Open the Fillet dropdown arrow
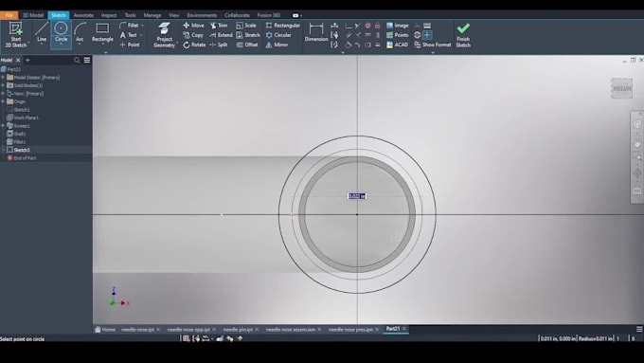 [142, 26]
